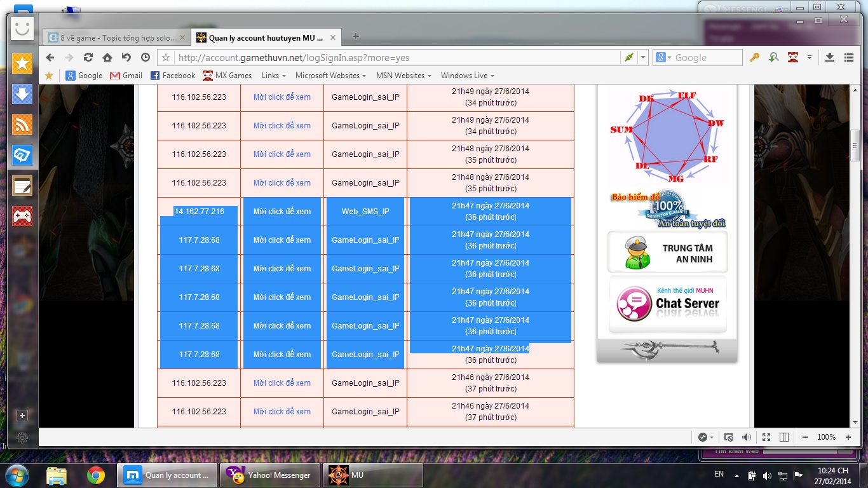868x488 pixels.
Task: Go to the browser home page
Action: 107,57
